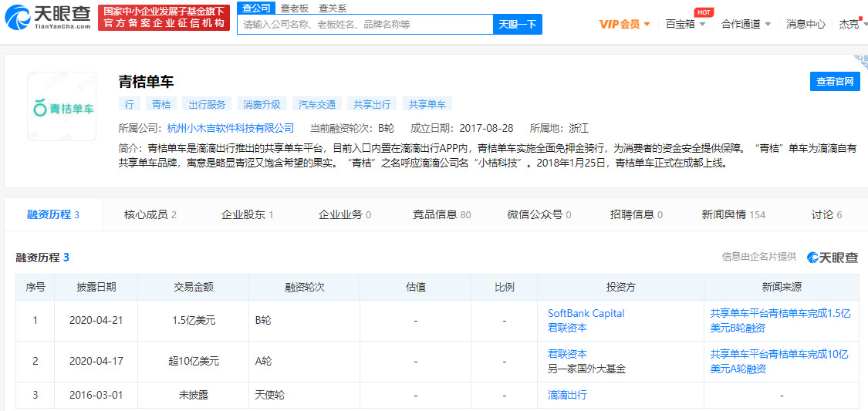Open 消息中心
868x411 pixels.
point(806,25)
